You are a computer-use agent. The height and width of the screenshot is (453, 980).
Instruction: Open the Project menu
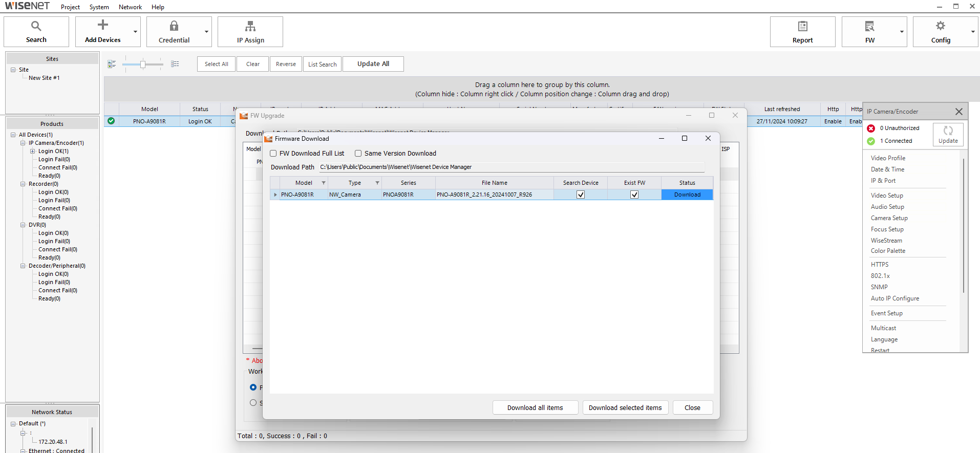pos(70,7)
